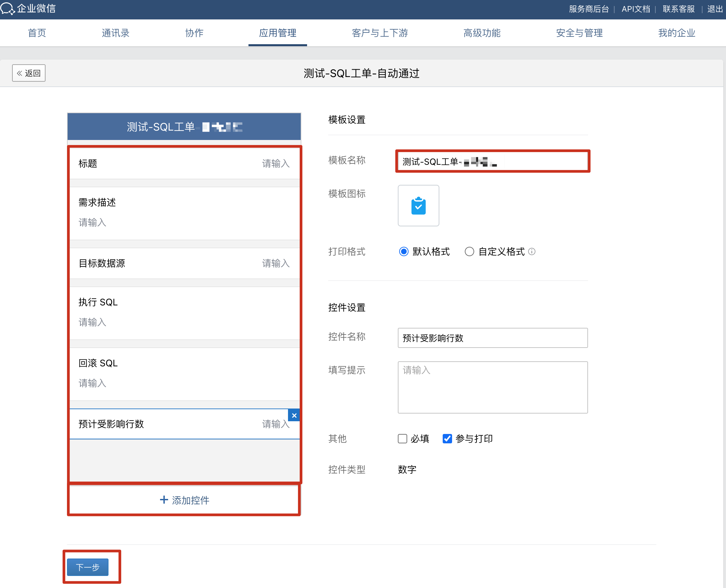726x588 pixels.
Task: Select the 默认格式 radio button
Action: pos(404,252)
